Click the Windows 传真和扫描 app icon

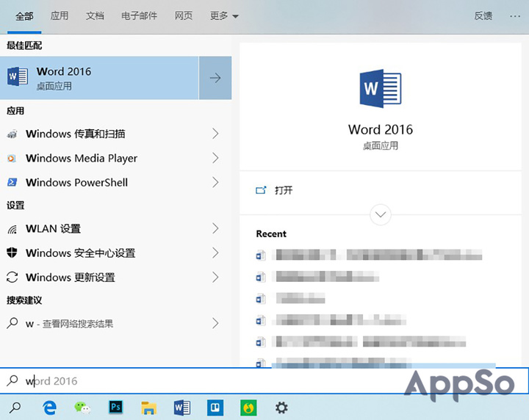point(12,134)
